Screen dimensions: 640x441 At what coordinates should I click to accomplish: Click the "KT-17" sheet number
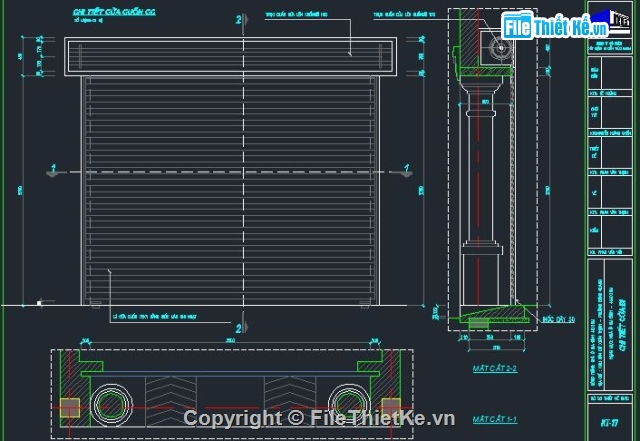[609, 423]
